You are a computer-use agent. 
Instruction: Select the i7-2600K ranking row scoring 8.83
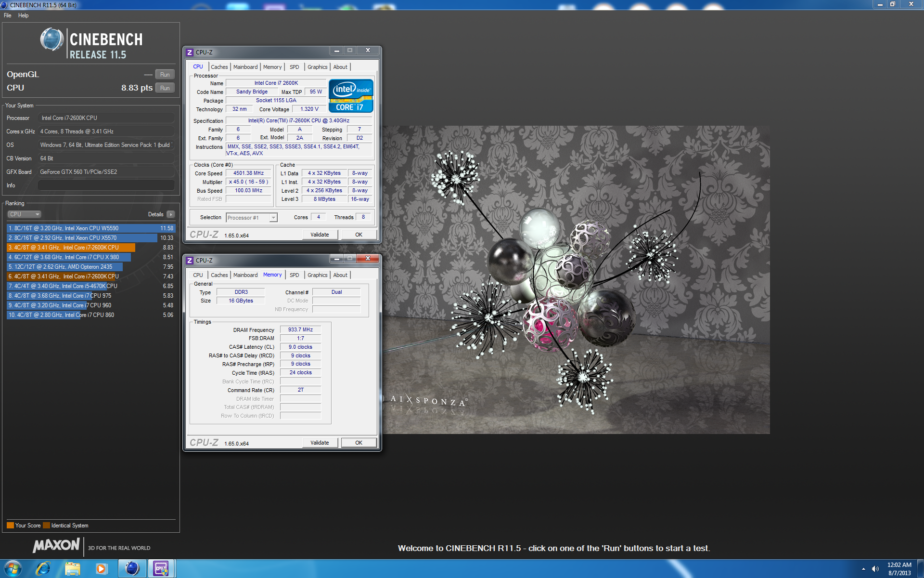coord(91,248)
